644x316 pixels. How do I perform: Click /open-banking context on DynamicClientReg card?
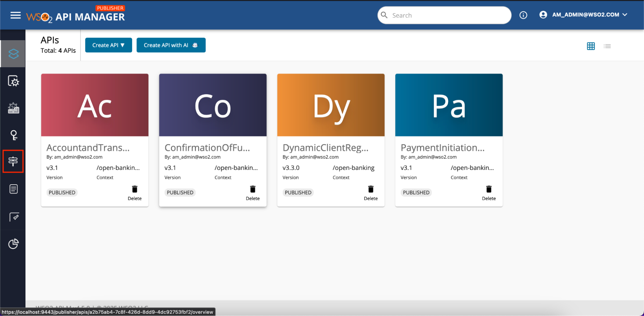point(353,168)
